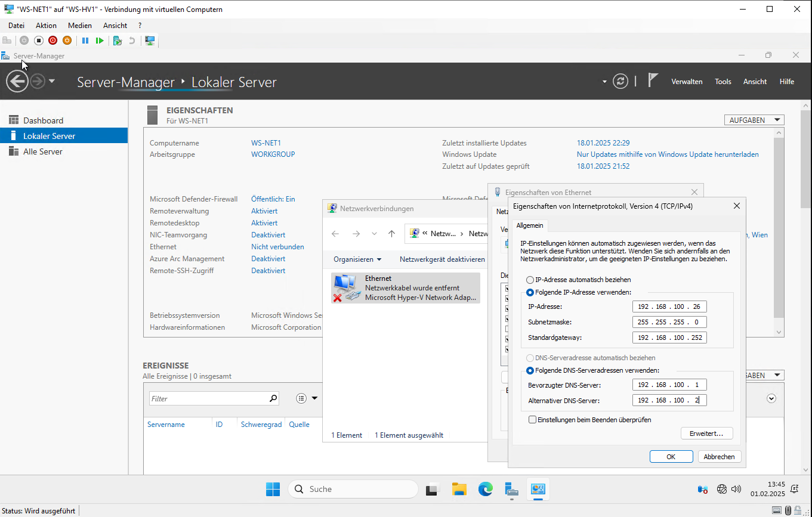
Task: Open recent locations chevron in Netzwerkverbindungen
Action: point(374,234)
